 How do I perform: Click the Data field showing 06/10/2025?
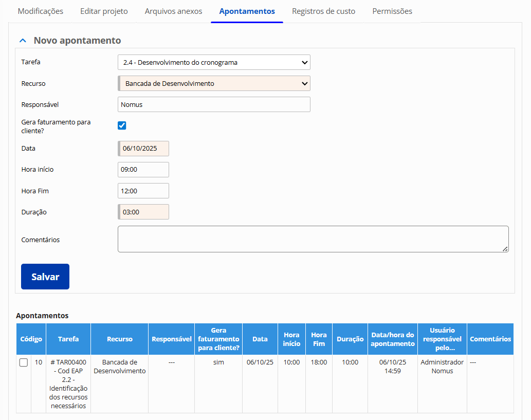click(x=143, y=149)
